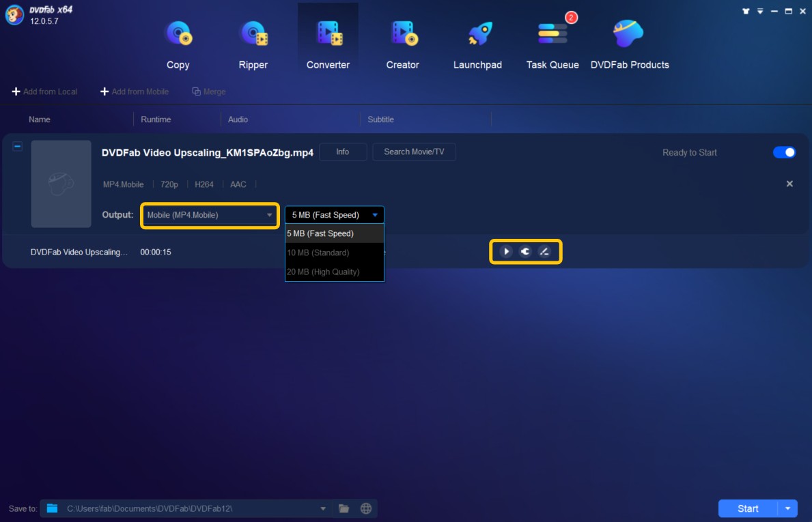Open the Mobile (MP4.Mobile) output dropdown

pos(210,215)
